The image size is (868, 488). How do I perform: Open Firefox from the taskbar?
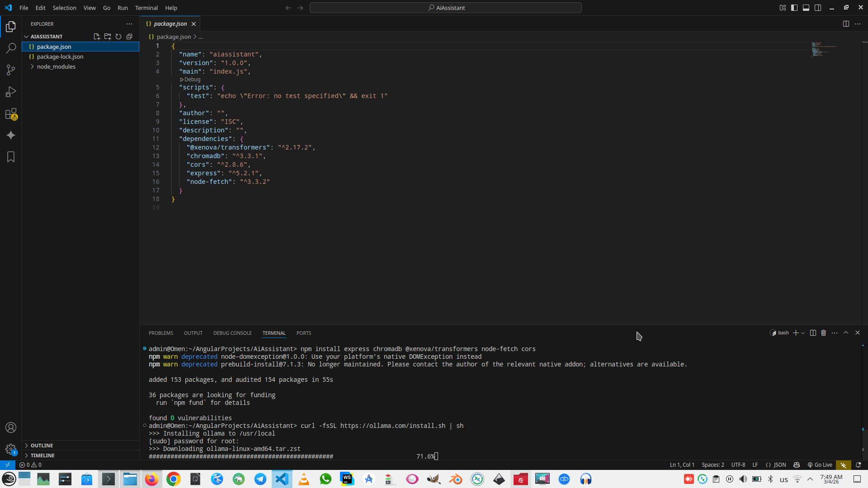coord(152,479)
